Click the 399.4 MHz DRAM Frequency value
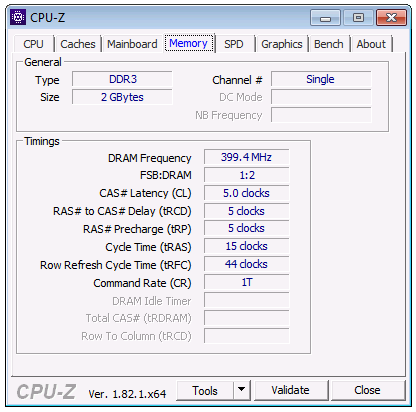 coord(247,157)
